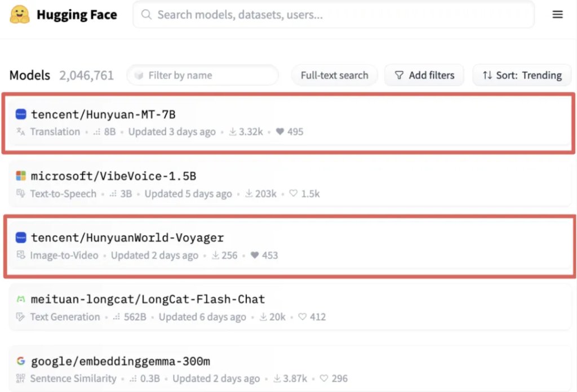Viewport: 577px width, 392px height.
Task: Open tencent/HunyuanWorld-Voyager model card
Action: point(127,238)
